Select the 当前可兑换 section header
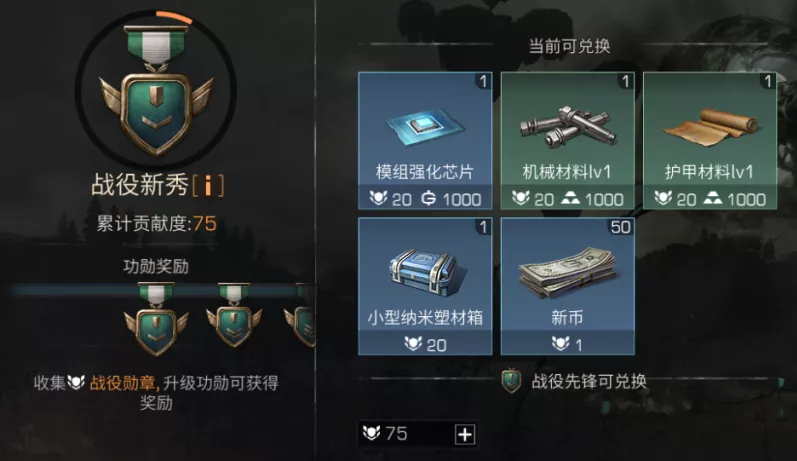797x461 pixels. [569, 46]
